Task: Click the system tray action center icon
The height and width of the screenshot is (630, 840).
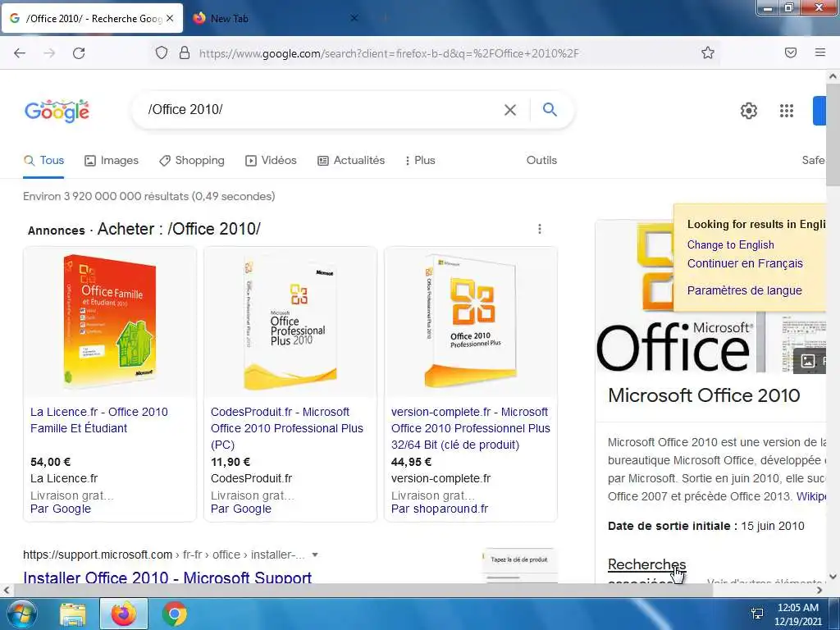Action: [757, 614]
